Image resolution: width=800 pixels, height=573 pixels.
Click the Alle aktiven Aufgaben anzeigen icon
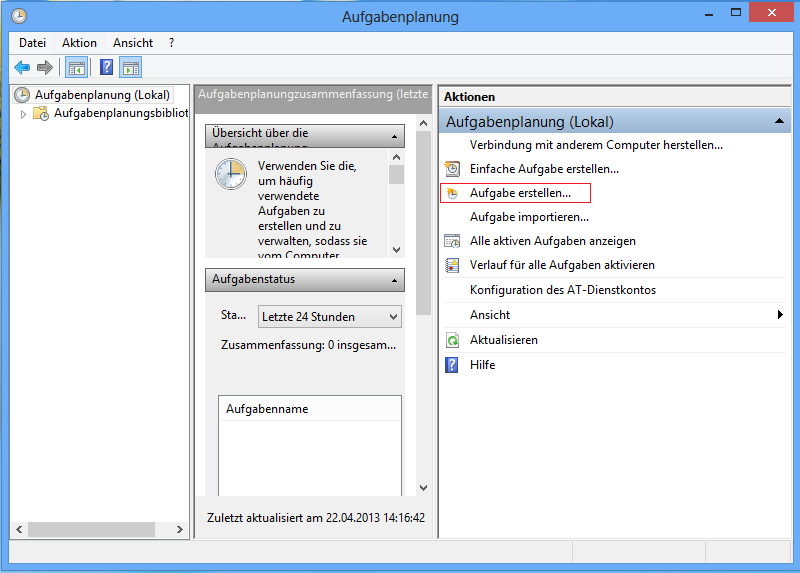coord(452,241)
